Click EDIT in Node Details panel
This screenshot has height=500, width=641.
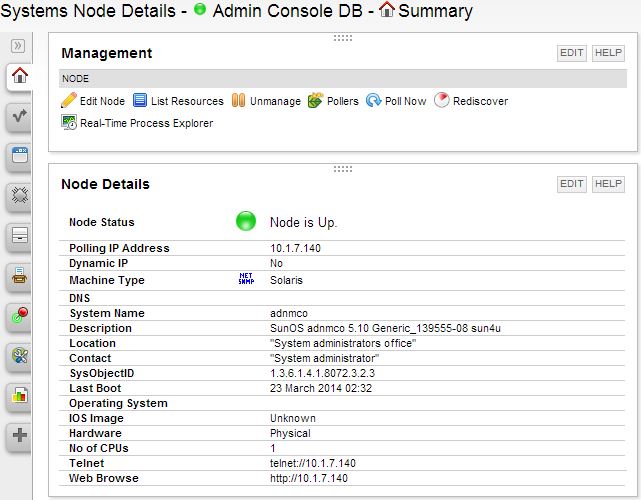tap(572, 184)
